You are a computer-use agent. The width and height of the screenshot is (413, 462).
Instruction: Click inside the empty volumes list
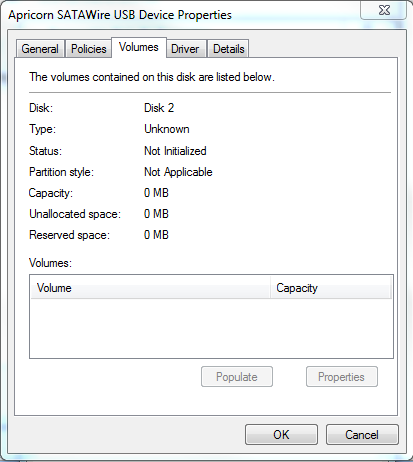point(211,328)
